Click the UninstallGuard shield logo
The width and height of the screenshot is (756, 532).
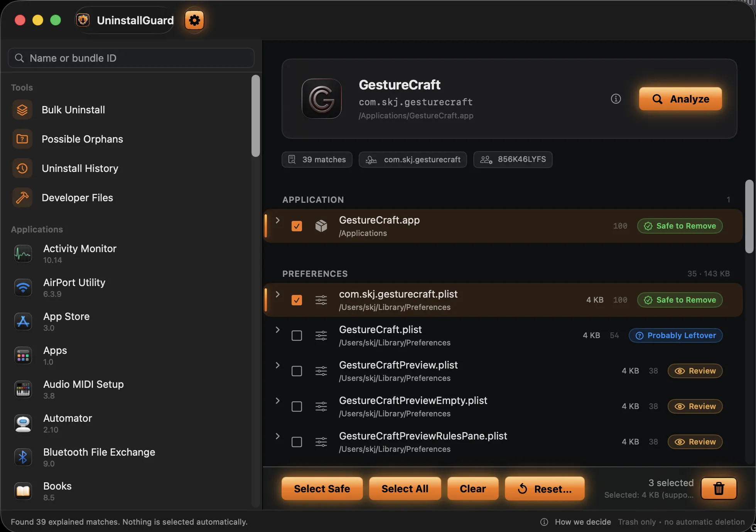(83, 20)
